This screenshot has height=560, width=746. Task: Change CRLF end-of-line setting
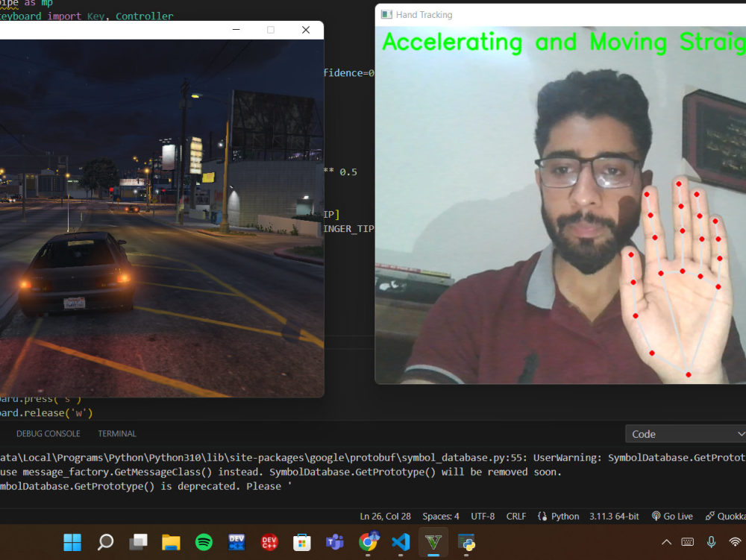(x=515, y=516)
